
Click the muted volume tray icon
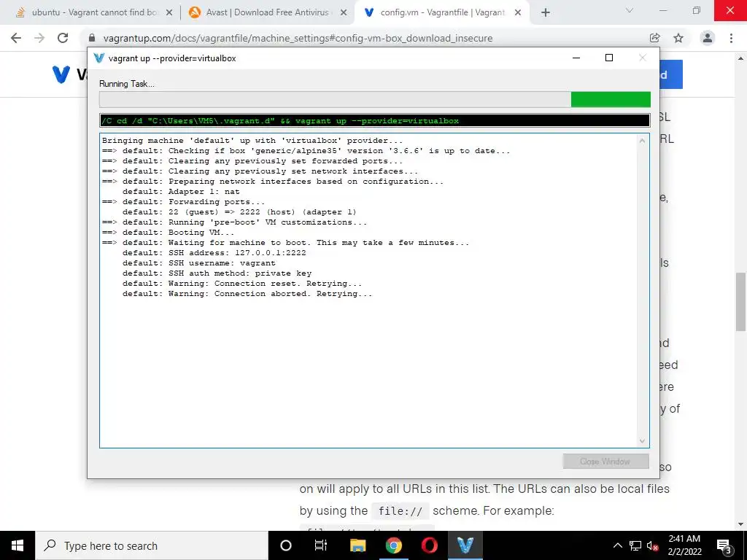click(x=653, y=545)
